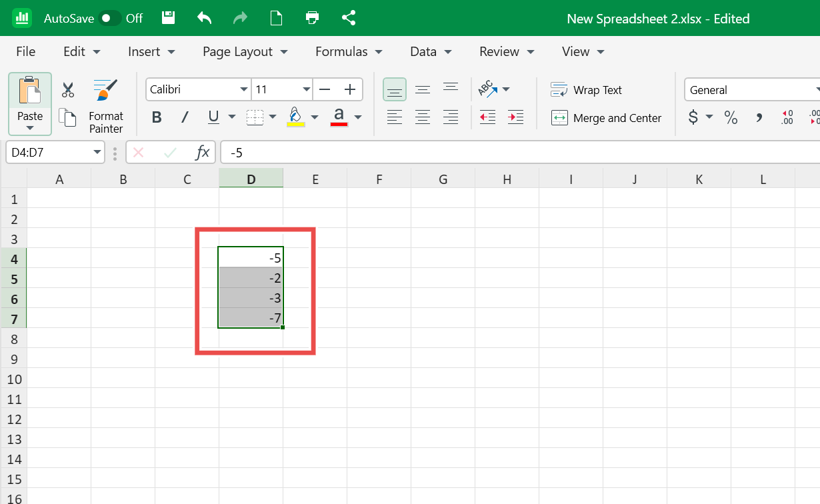Cancel formula entry with X icon
This screenshot has width=820, height=504.
coord(138,153)
